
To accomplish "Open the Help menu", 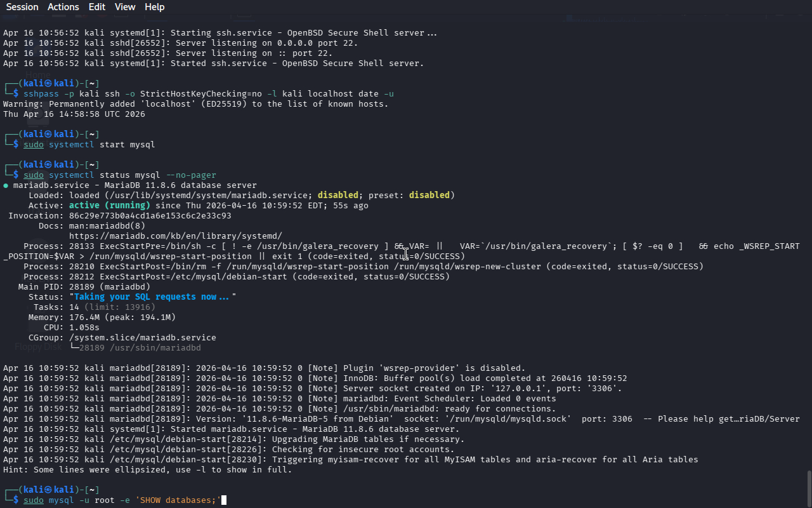I will pyautogui.click(x=154, y=7).
